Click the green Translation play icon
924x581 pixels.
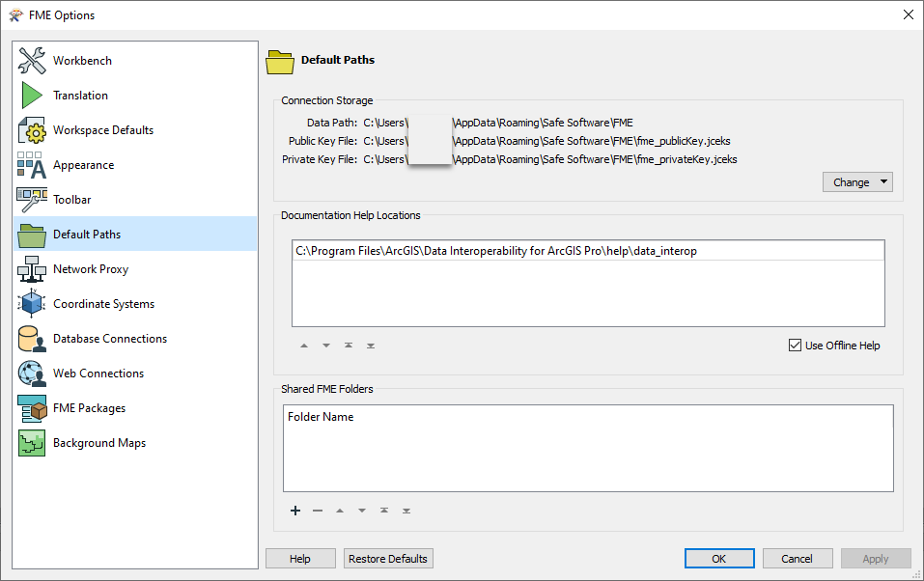point(32,96)
